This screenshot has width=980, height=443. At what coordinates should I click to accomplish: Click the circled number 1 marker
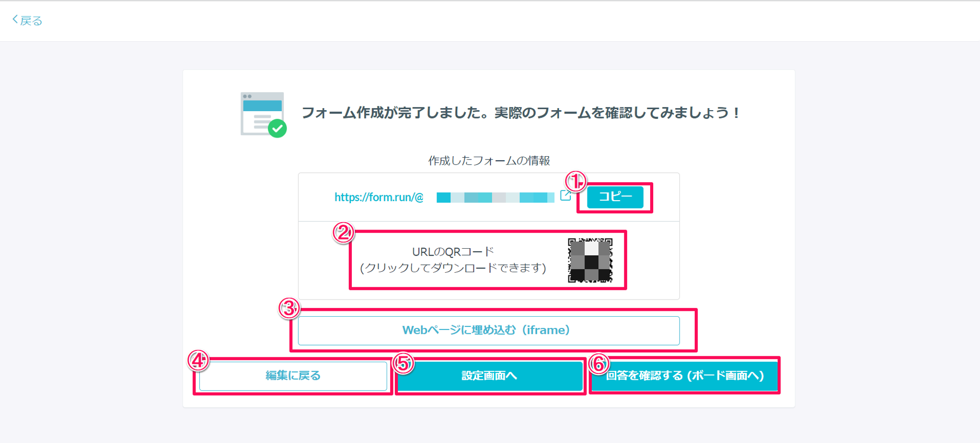[x=576, y=181]
